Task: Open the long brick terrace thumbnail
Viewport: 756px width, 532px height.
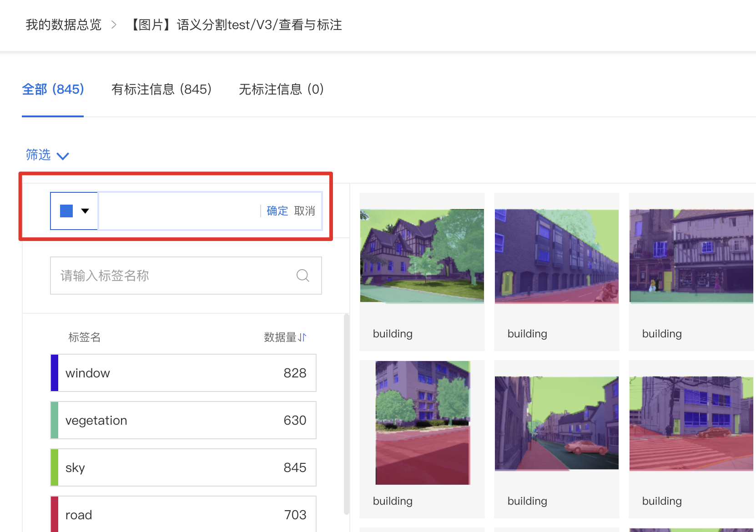Action: [557, 256]
